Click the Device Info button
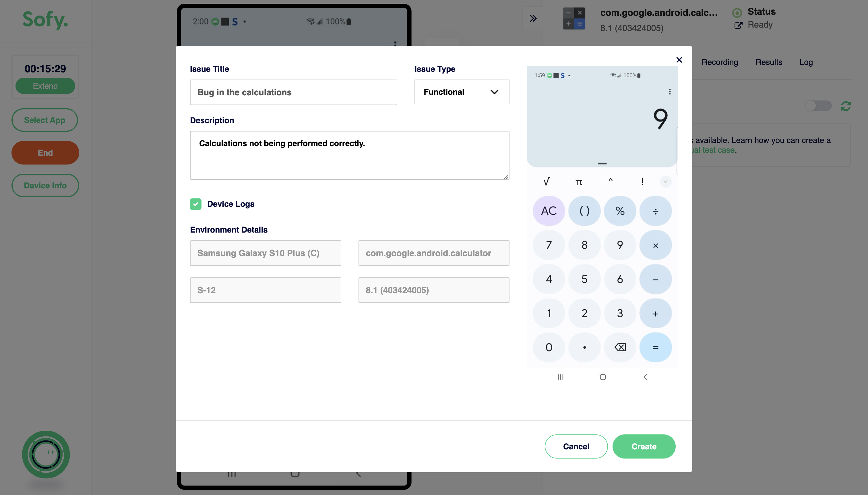The width and height of the screenshot is (868, 495). 45,185
